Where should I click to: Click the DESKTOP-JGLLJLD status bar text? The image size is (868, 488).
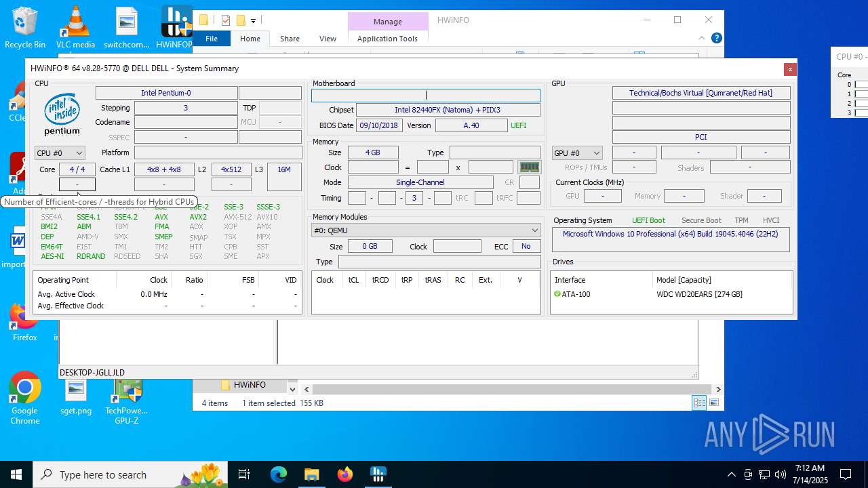[x=92, y=372]
